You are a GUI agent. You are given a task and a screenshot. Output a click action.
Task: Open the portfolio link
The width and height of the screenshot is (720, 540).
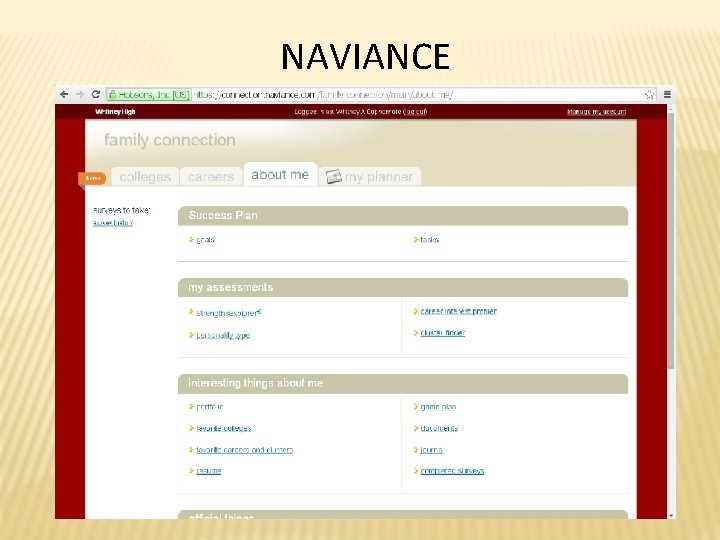(210, 407)
